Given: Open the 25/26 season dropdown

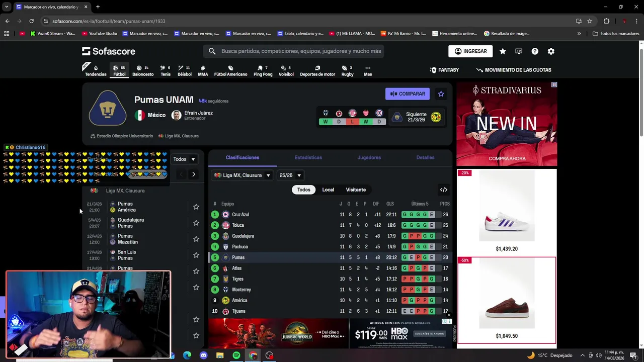Looking at the screenshot, I should (290, 175).
